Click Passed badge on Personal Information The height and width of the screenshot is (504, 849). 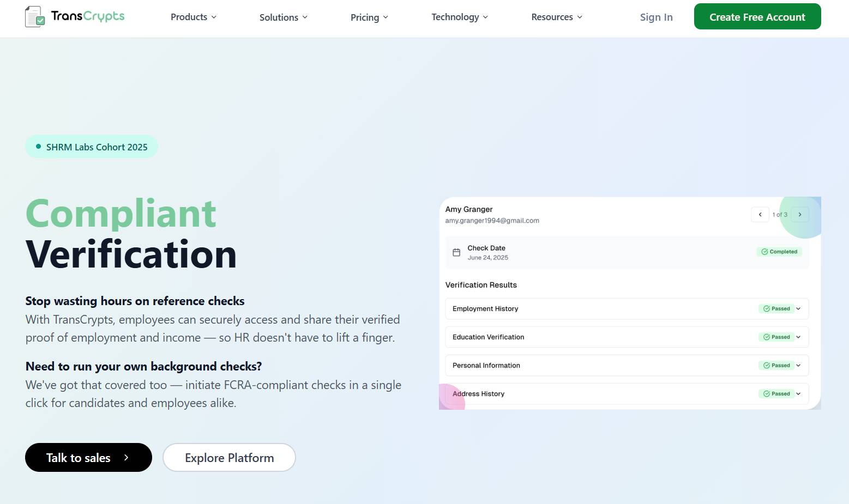tap(776, 366)
